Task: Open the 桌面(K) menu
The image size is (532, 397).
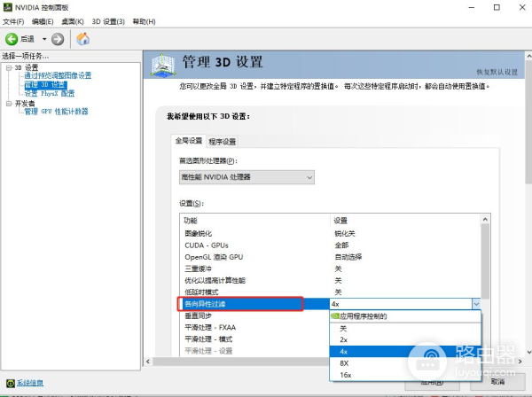Action: [x=73, y=21]
